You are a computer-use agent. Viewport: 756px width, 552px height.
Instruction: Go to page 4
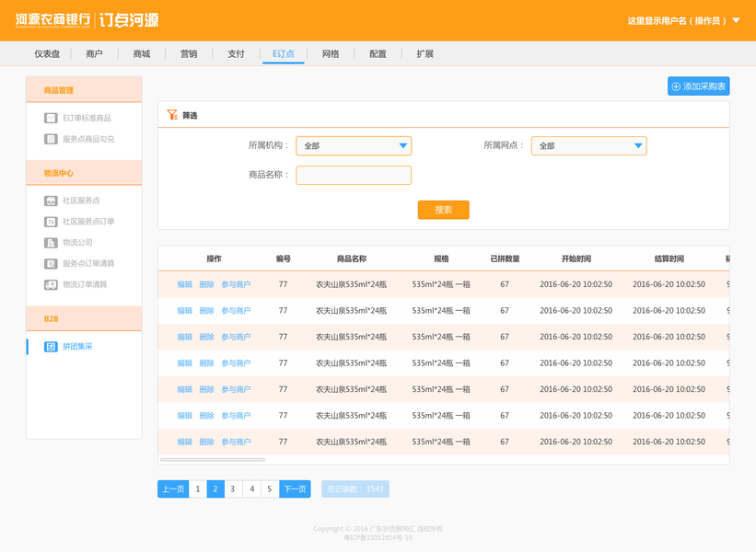(251, 489)
